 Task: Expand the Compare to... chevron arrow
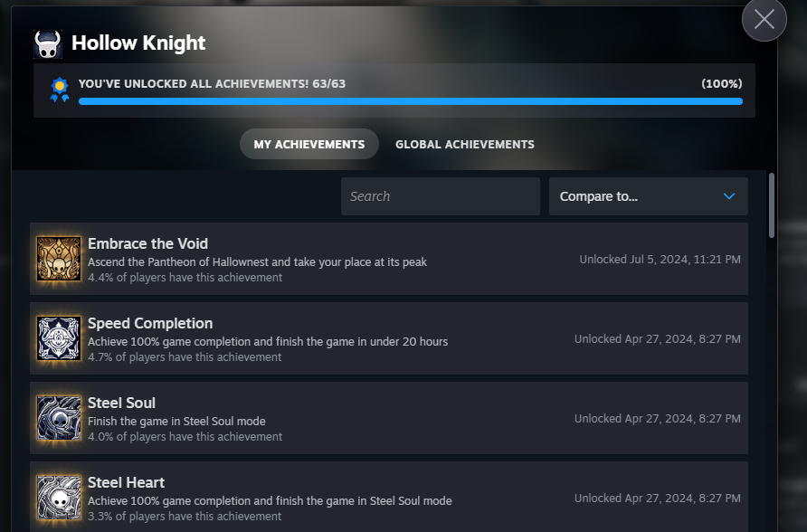[729, 196]
